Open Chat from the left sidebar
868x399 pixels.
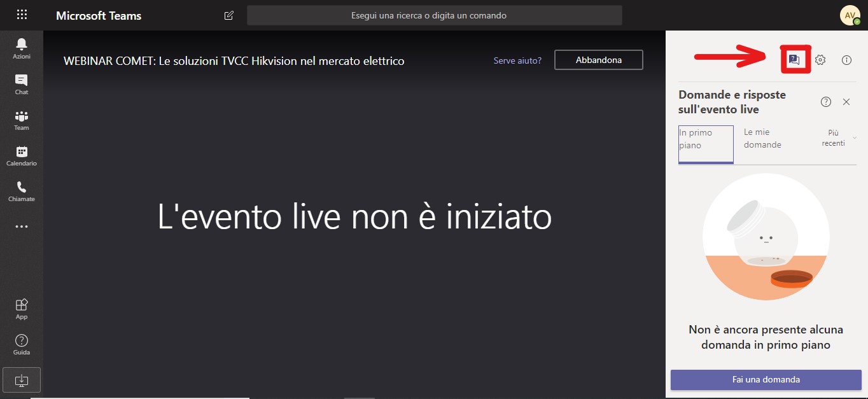click(22, 84)
